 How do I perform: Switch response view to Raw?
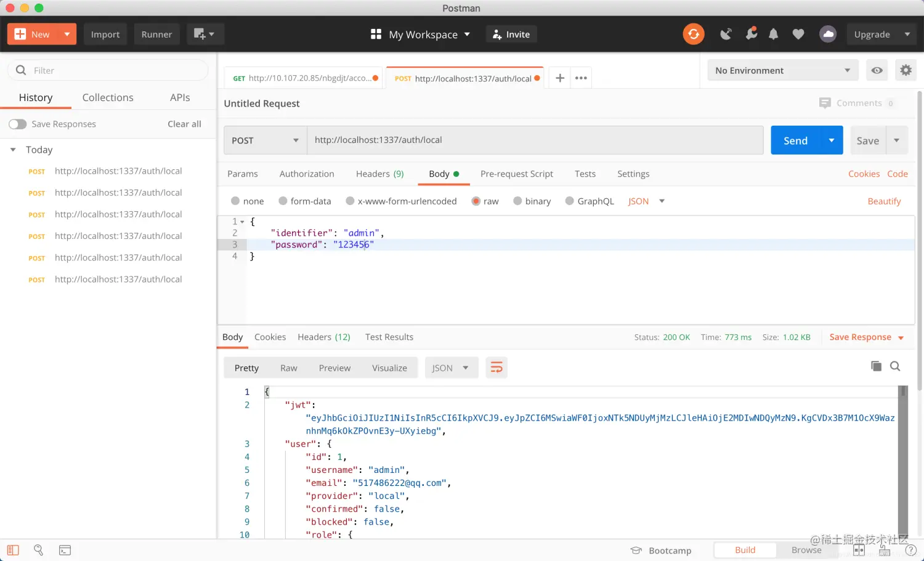pyautogui.click(x=288, y=368)
